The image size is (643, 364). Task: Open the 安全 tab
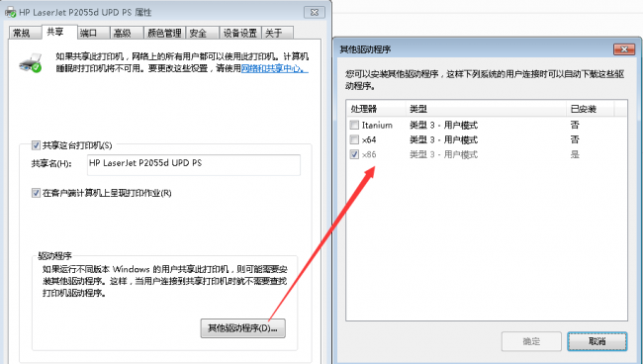202,33
